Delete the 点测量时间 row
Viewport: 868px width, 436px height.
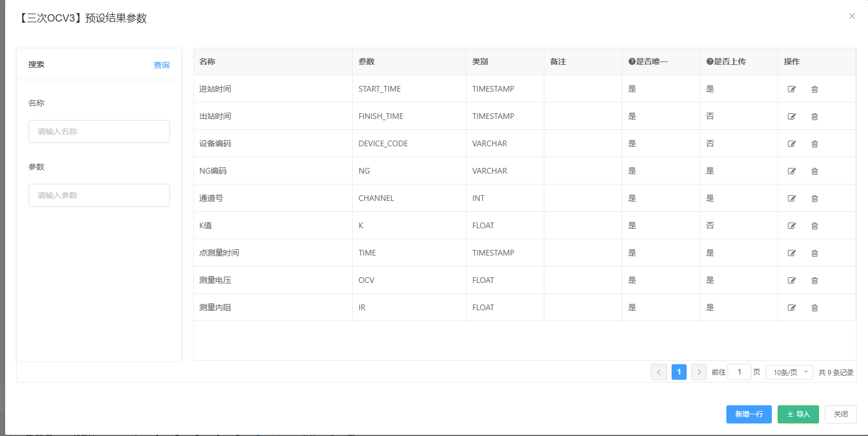point(815,253)
